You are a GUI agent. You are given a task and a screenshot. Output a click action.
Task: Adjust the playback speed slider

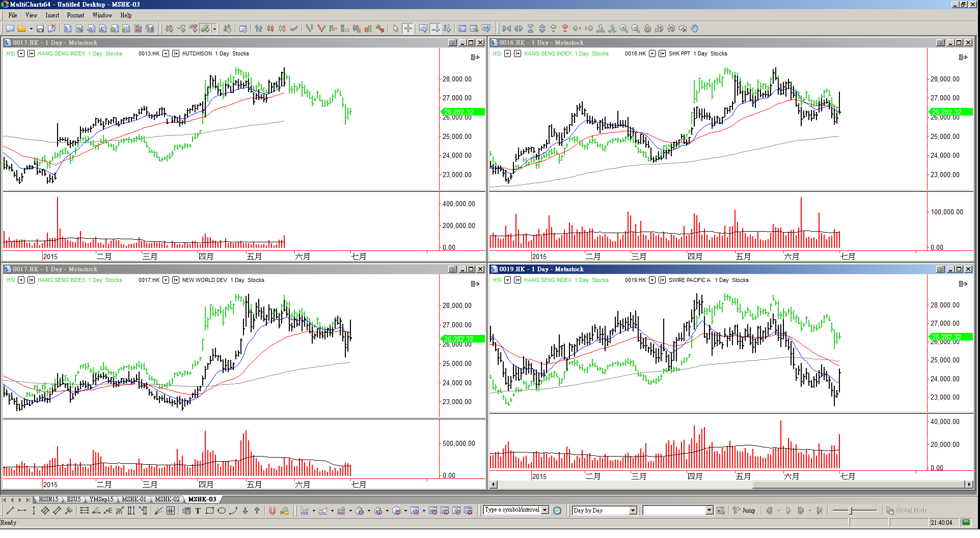[x=851, y=511]
